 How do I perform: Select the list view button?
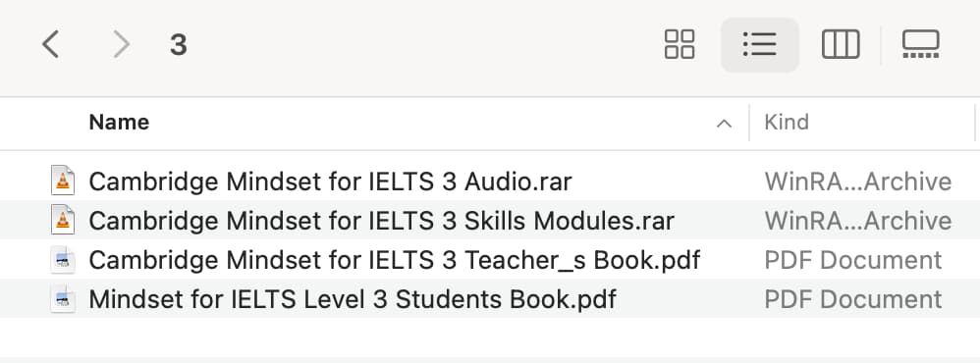coord(759,44)
